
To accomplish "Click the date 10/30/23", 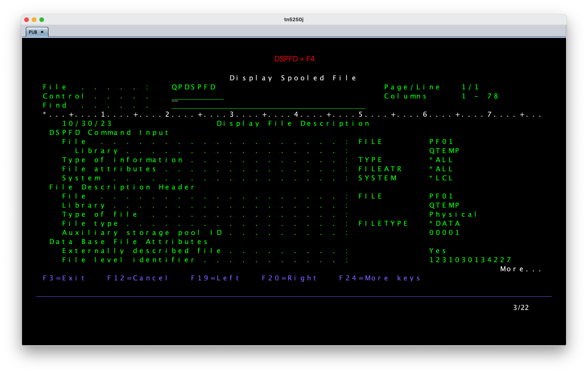I will pyautogui.click(x=87, y=123).
